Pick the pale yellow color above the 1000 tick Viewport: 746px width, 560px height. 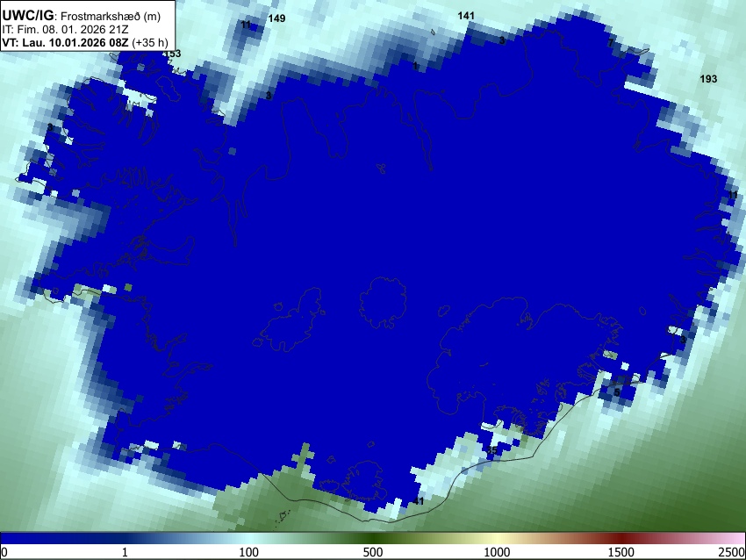click(497, 538)
